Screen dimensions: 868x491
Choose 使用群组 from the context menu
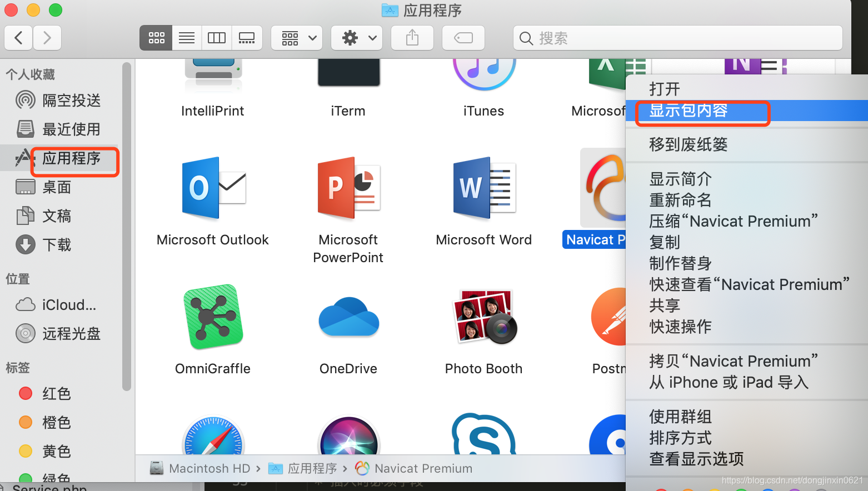747,417
